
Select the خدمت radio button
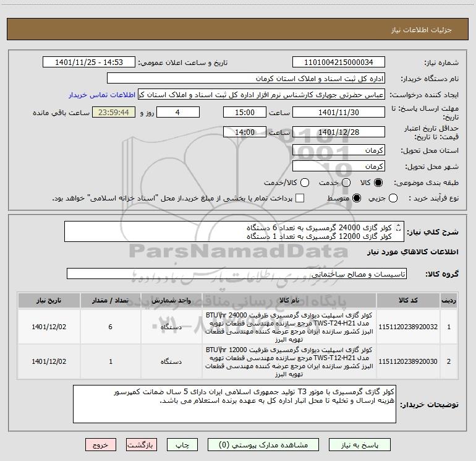(x=346, y=183)
